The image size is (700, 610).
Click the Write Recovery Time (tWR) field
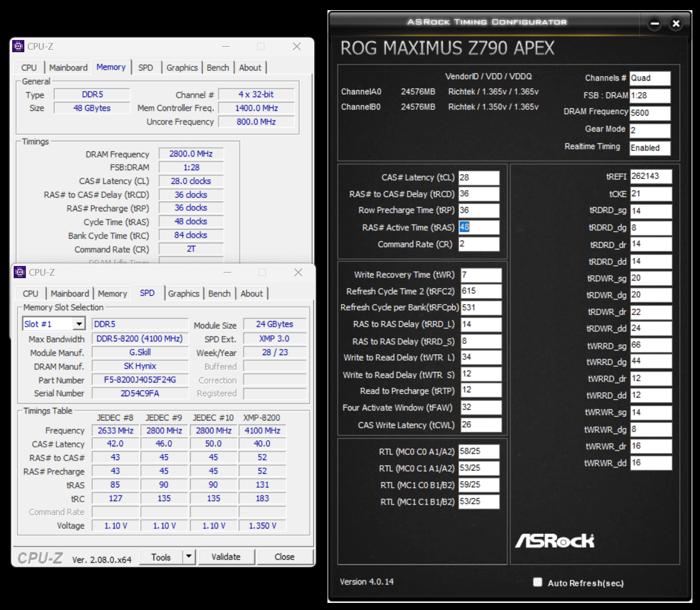481,275
